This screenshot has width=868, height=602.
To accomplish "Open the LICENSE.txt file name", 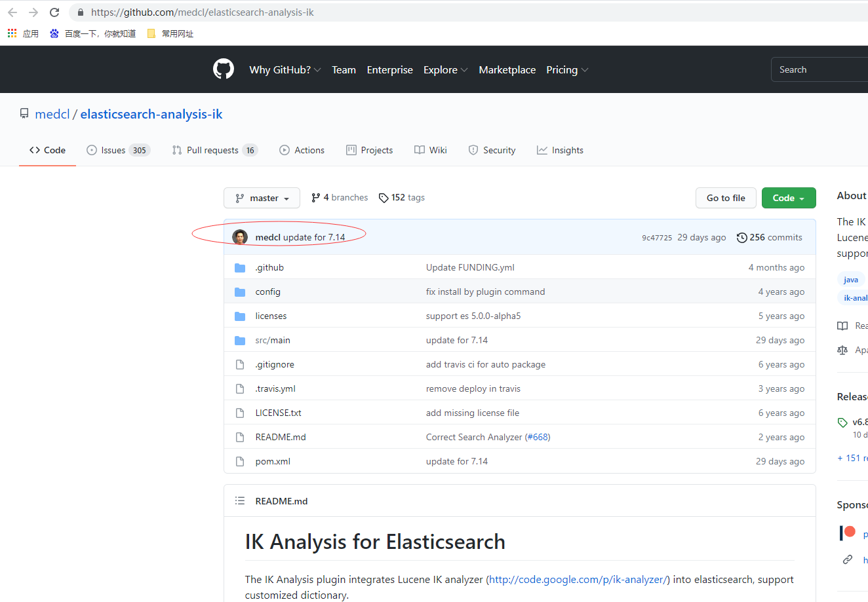I will point(279,413).
